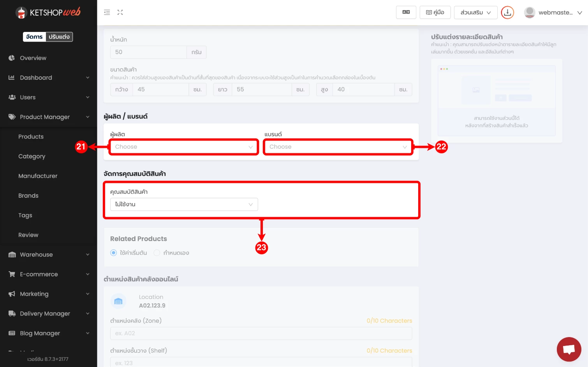Click the circular download icon in header

coord(507,12)
